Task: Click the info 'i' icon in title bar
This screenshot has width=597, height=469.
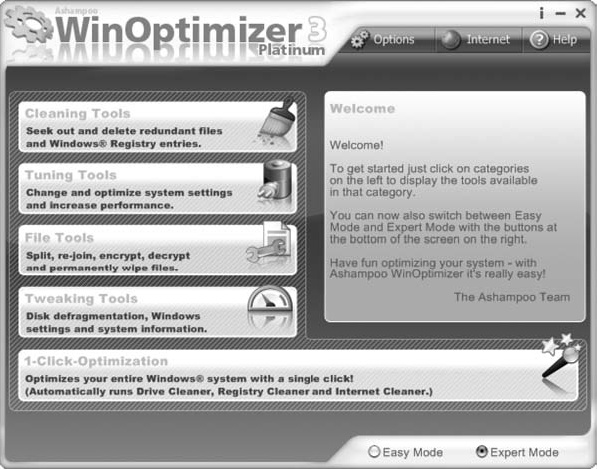Action: click(541, 13)
